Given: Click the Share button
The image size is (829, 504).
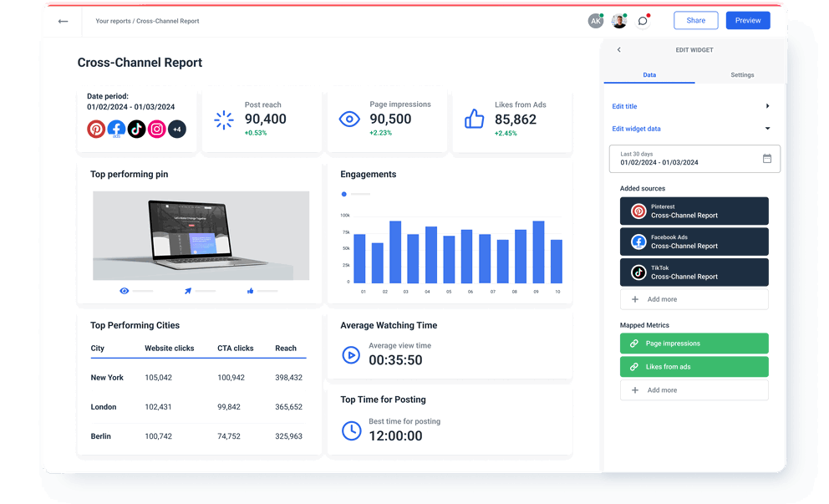Looking at the screenshot, I should (695, 20).
